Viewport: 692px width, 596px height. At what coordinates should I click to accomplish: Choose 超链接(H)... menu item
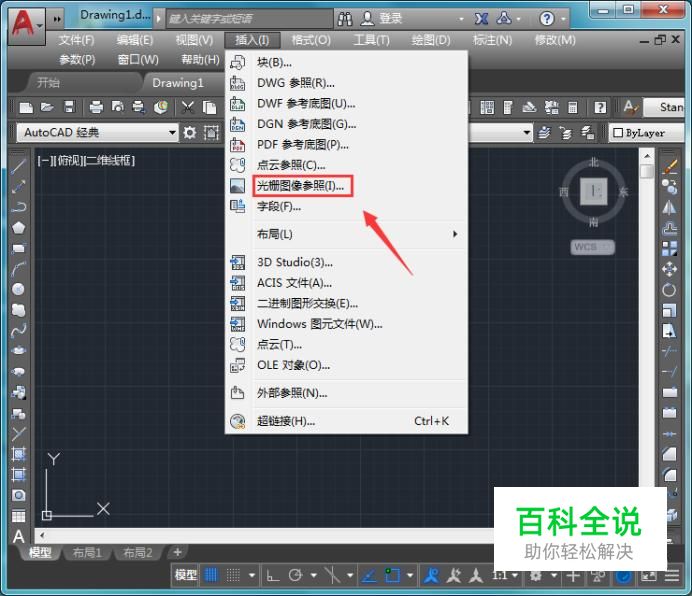(x=346, y=421)
